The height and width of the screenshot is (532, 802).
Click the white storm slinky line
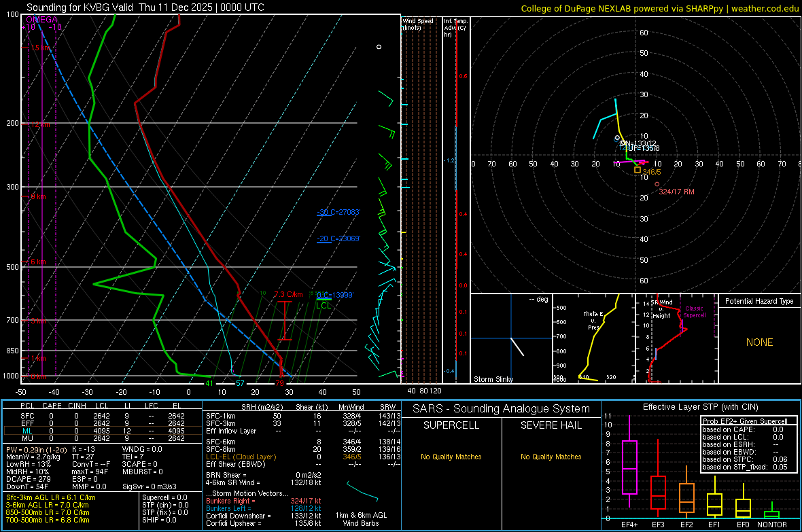pyautogui.click(x=518, y=347)
